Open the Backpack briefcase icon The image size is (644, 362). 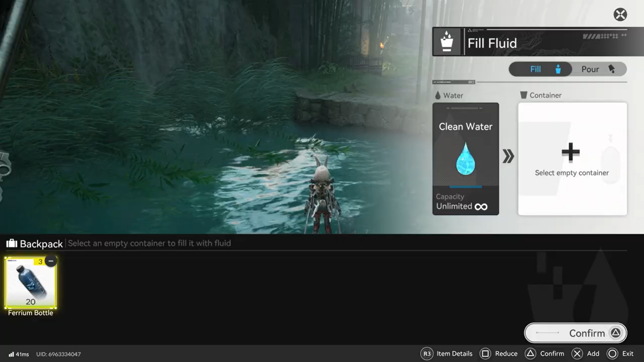[12, 244]
